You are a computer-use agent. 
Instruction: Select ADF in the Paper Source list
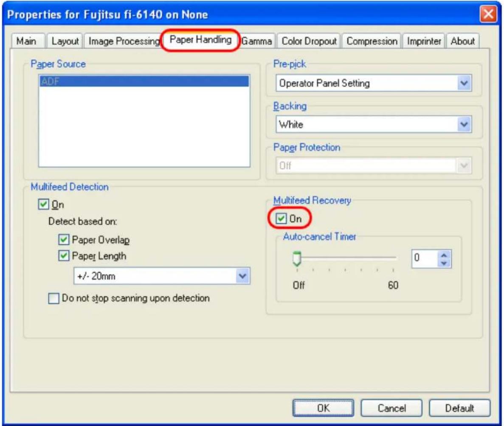click(144, 81)
